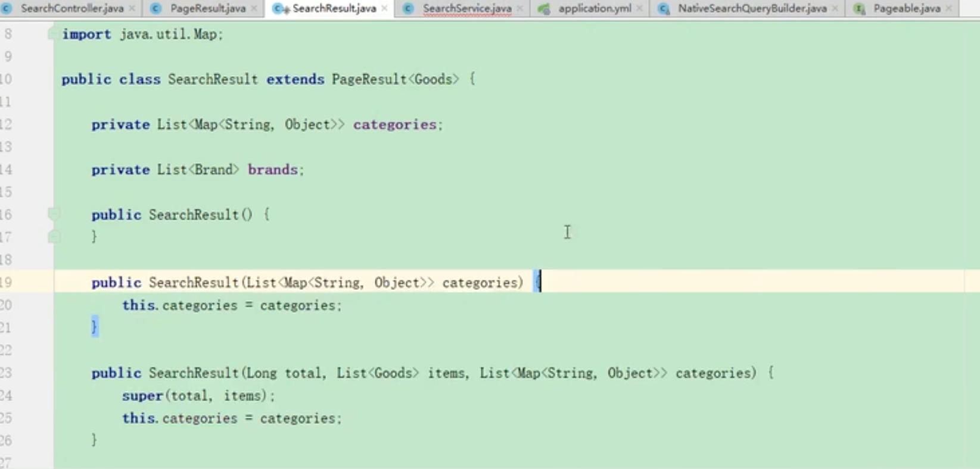The image size is (980, 469).
Task: Click the class icon on PageResult.java tab
Action: coord(156,8)
